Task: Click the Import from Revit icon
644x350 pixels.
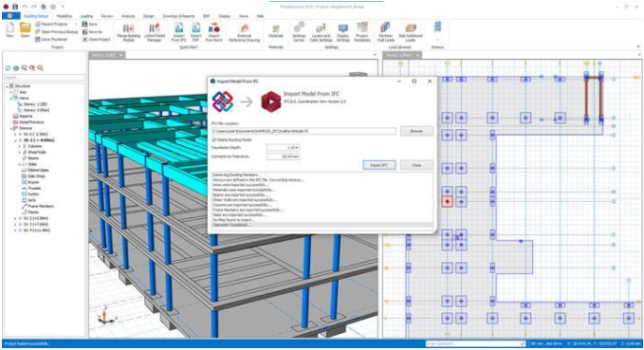Action: [x=214, y=28]
